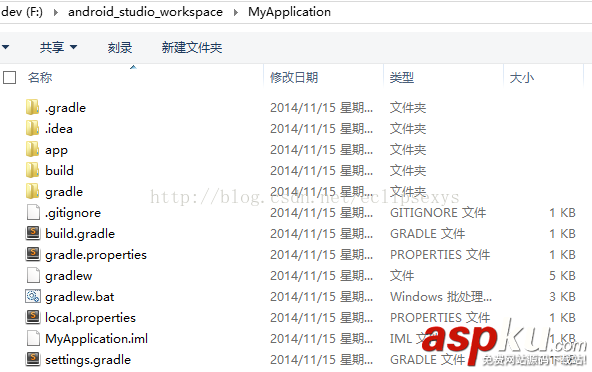Go to android_studio_workspace in address bar
Image resolution: width=592 pixels, height=372 pixels.
coord(145,12)
